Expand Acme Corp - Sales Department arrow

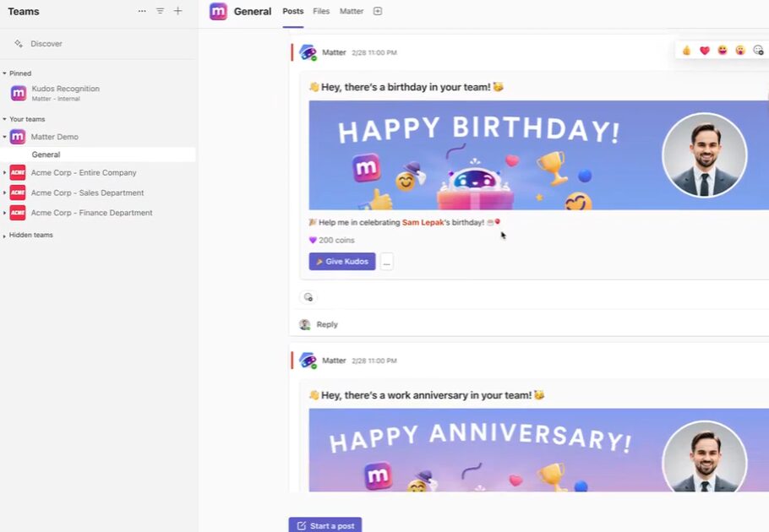tap(4, 193)
